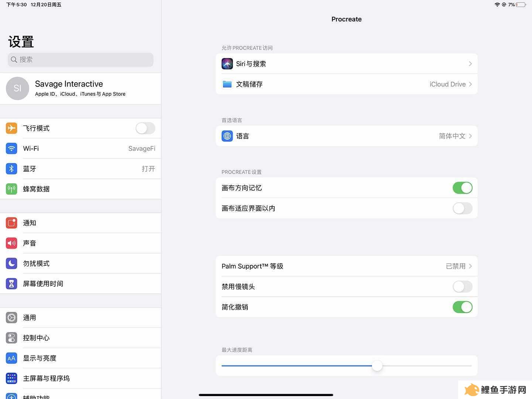Image resolution: width=532 pixels, height=399 pixels.
Task: Tap the Display & Brightness AA icon
Action: [11, 358]
